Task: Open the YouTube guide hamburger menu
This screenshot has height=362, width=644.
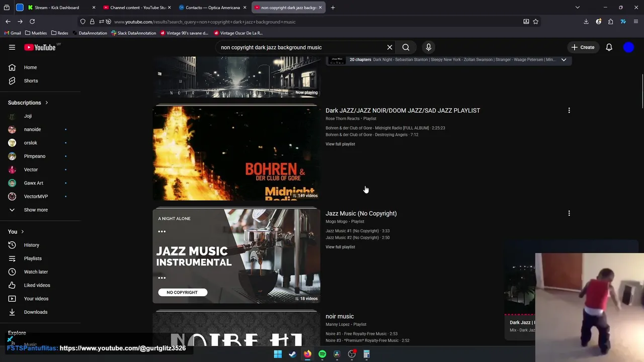Action: [x=12, y=47]
